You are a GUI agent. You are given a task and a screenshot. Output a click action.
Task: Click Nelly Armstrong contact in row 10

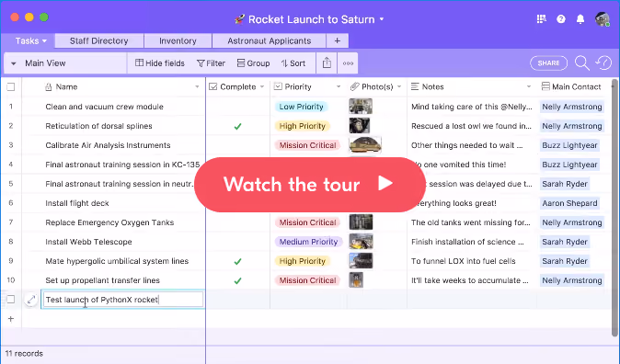(x=572, y=280)
